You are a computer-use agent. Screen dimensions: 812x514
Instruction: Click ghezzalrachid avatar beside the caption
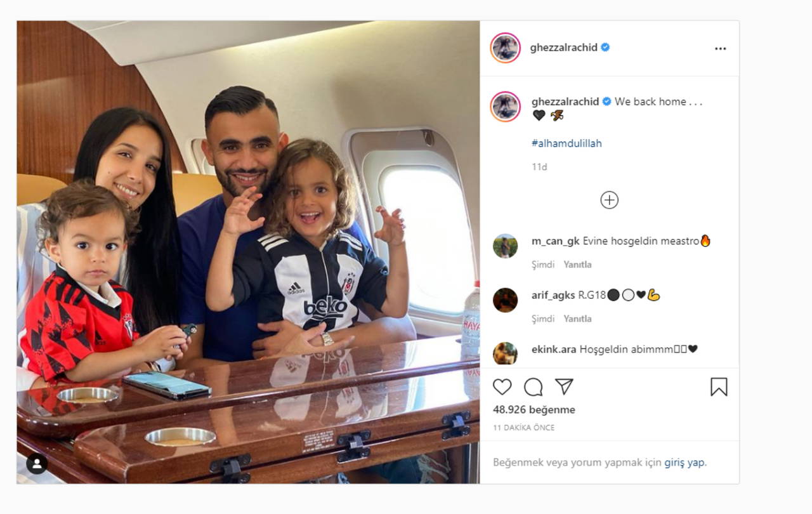[x=505, y=107]
